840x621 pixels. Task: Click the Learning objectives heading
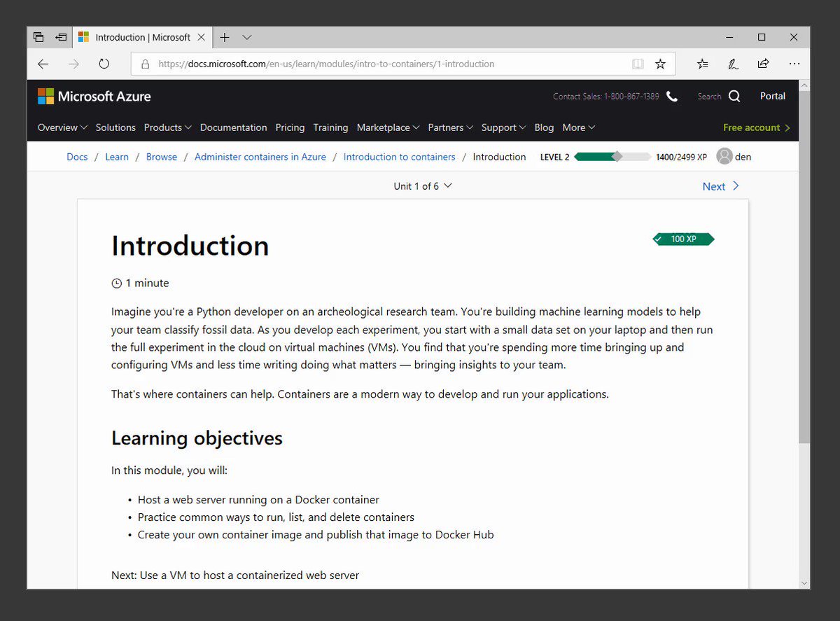tap(197, 438)
